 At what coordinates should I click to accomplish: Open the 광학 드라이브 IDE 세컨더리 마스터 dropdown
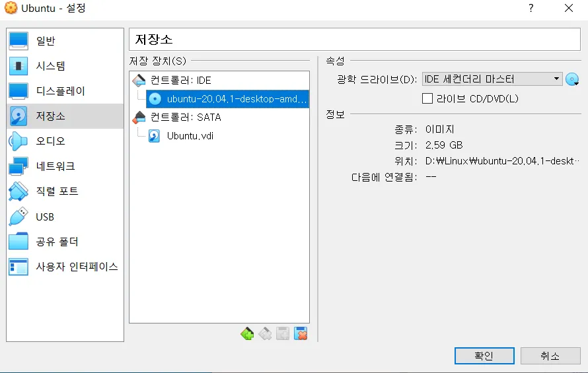click(492, 79)
